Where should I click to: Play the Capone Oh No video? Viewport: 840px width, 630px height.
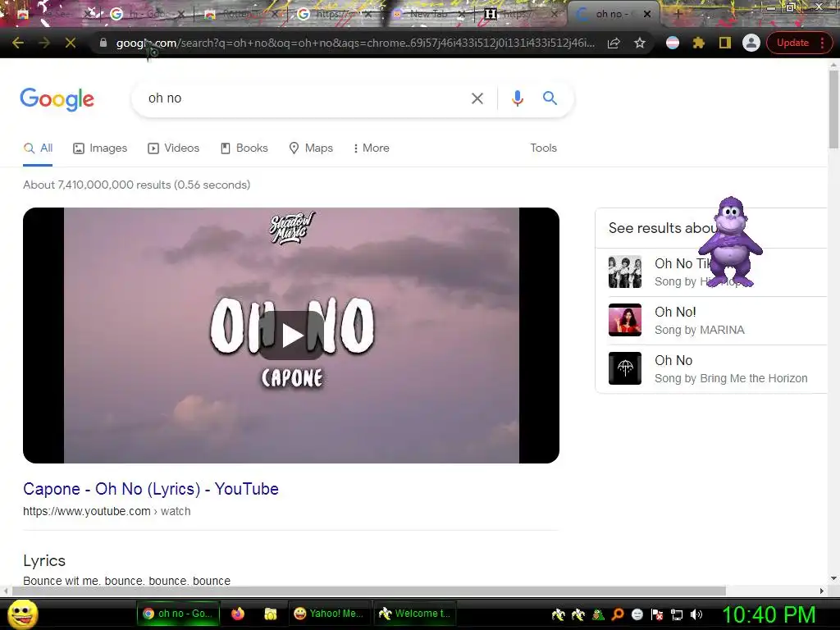[292, 336]
